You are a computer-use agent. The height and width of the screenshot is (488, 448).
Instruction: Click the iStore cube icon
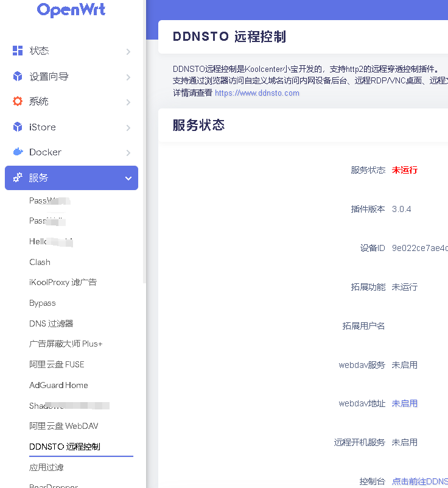(18, 127)
